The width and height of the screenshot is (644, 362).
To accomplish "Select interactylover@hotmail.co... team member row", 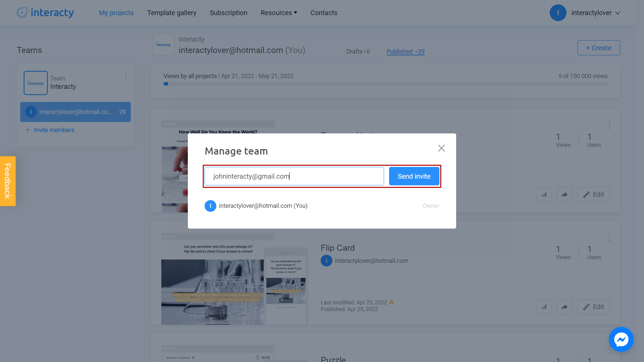I will tap(75, 112).
